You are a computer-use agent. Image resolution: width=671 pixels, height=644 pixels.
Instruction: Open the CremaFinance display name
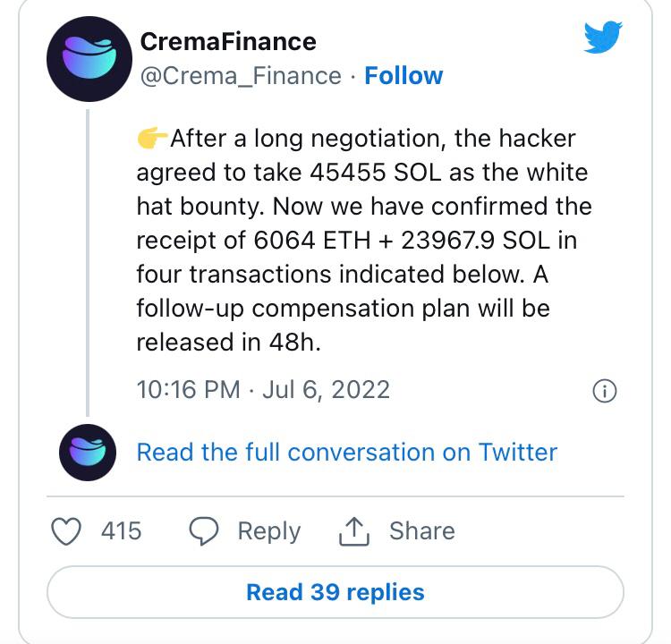tap(228, 41)
